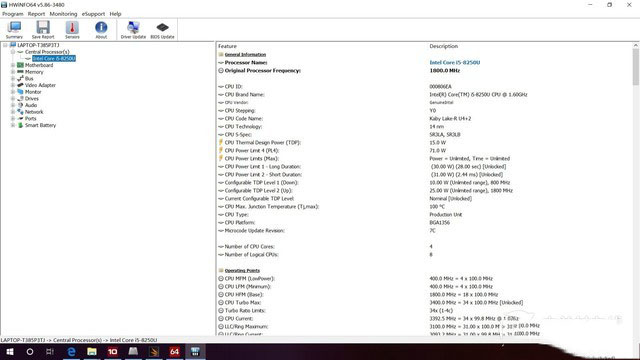The width and height of the screenshot is (640, 360).
Task: Select the Number of CPU Cores row
Action: (x=424, y=247)
